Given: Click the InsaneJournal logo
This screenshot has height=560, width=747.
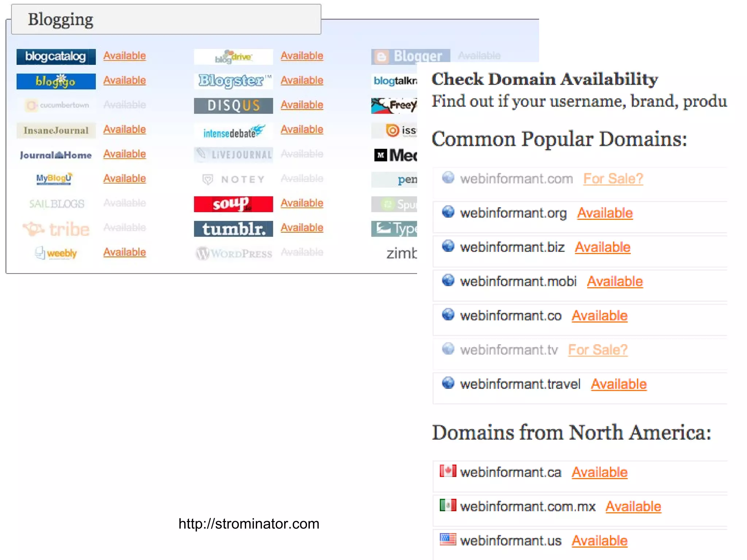Looking at the screenshot, I should (56, 130).
